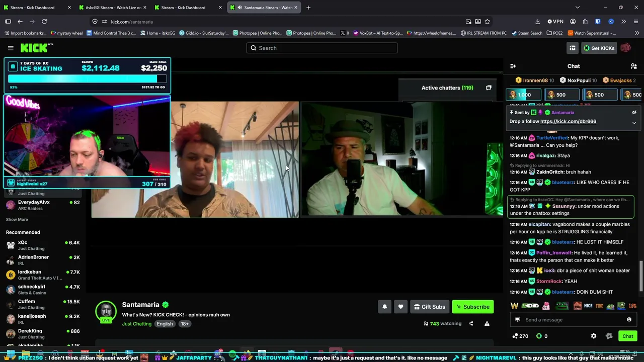Open the Extensions puzzle icon

point(585,22)
